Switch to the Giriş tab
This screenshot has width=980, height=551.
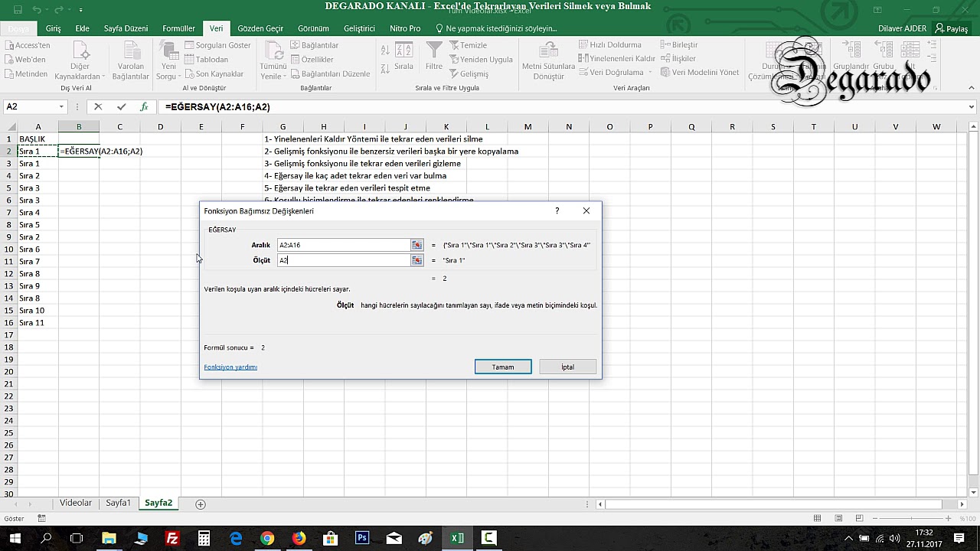pos(53,28)
